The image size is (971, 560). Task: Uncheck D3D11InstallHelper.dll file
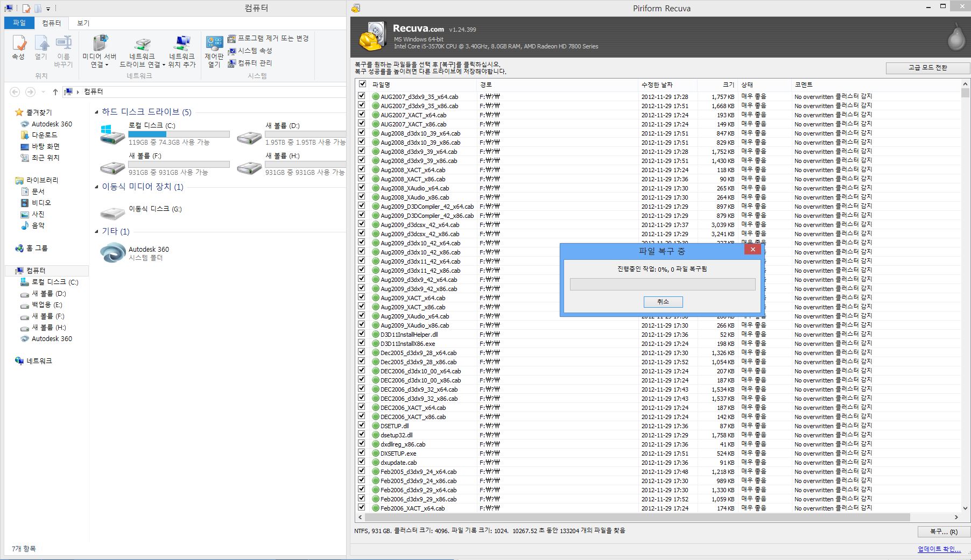coord(362,334)
